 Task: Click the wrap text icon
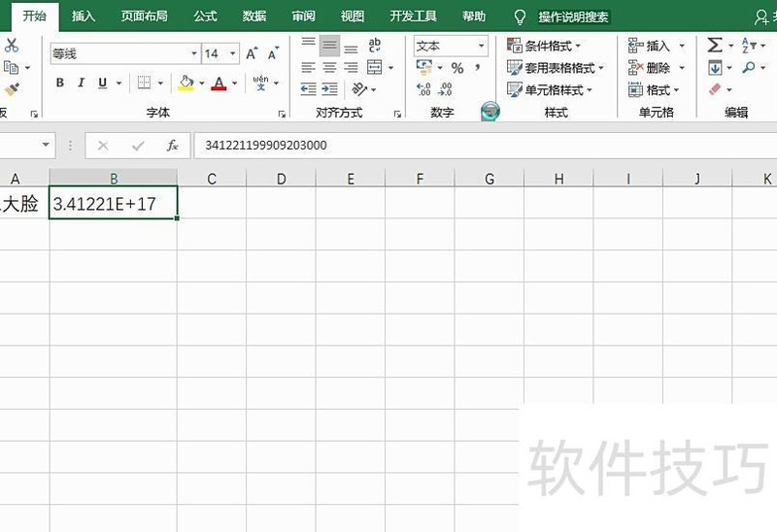pos(375,46)
